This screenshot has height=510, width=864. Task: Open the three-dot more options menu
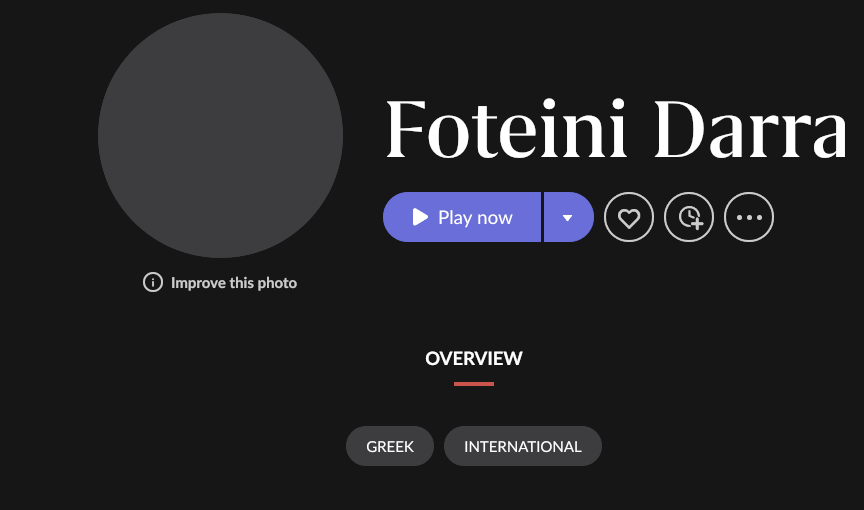coord(749,217)
